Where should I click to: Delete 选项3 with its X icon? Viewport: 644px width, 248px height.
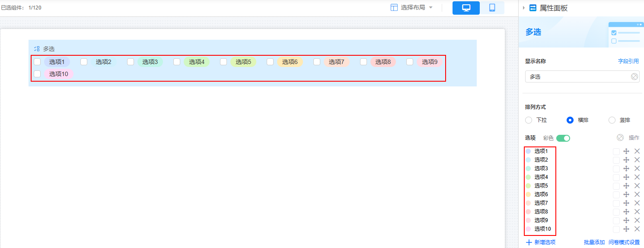(x=637, y=169)
